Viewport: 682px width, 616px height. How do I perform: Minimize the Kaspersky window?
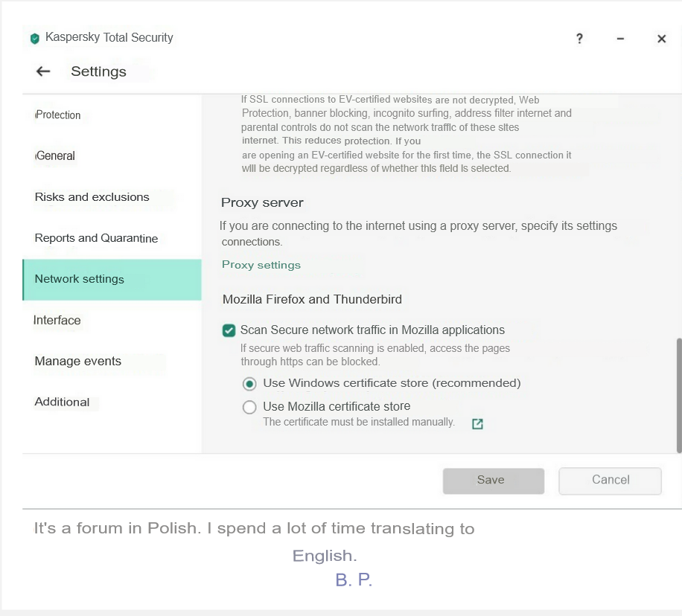click(x=620, y=39)
